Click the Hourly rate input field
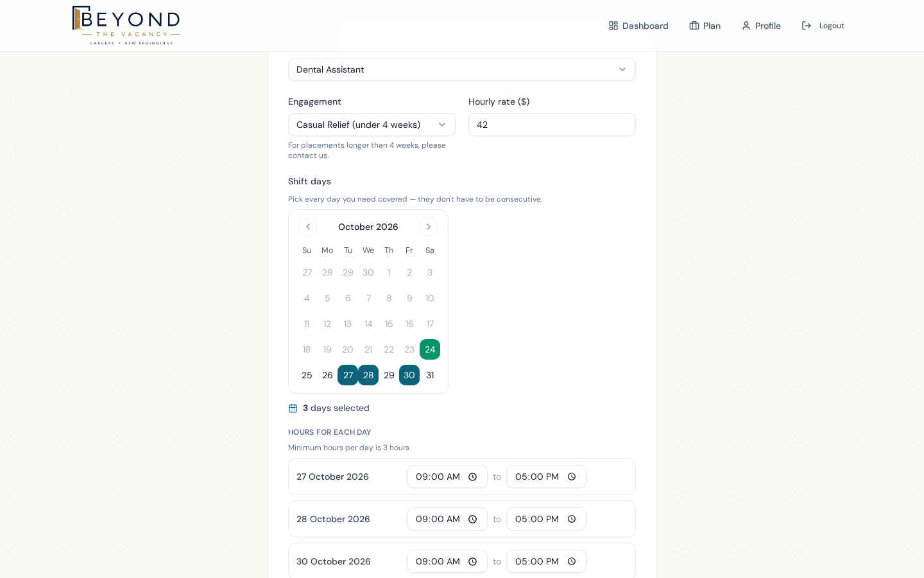924x578 pixels. pos(552,125)
